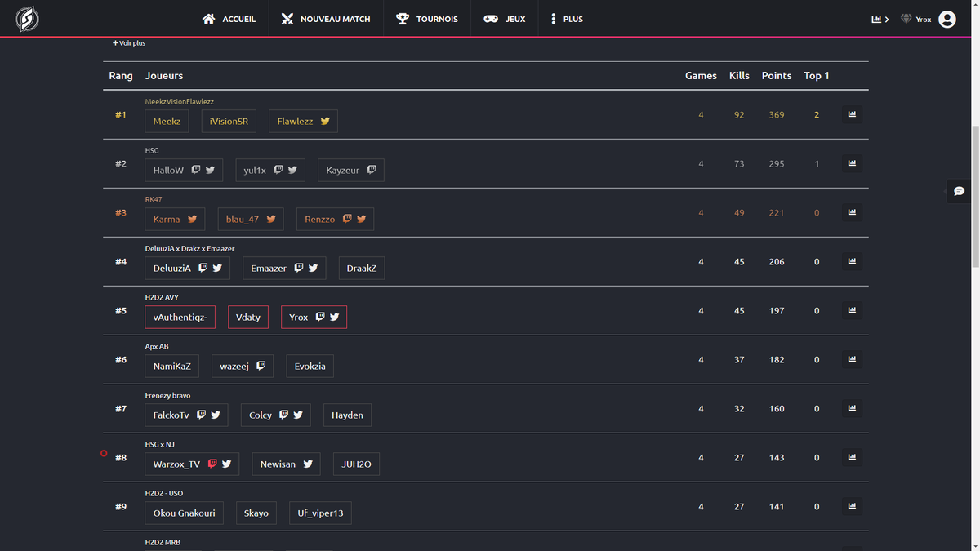Open Warzox_TV's live Twitch icon
This screenshot has width=980, height=551.
click(212, 464)
